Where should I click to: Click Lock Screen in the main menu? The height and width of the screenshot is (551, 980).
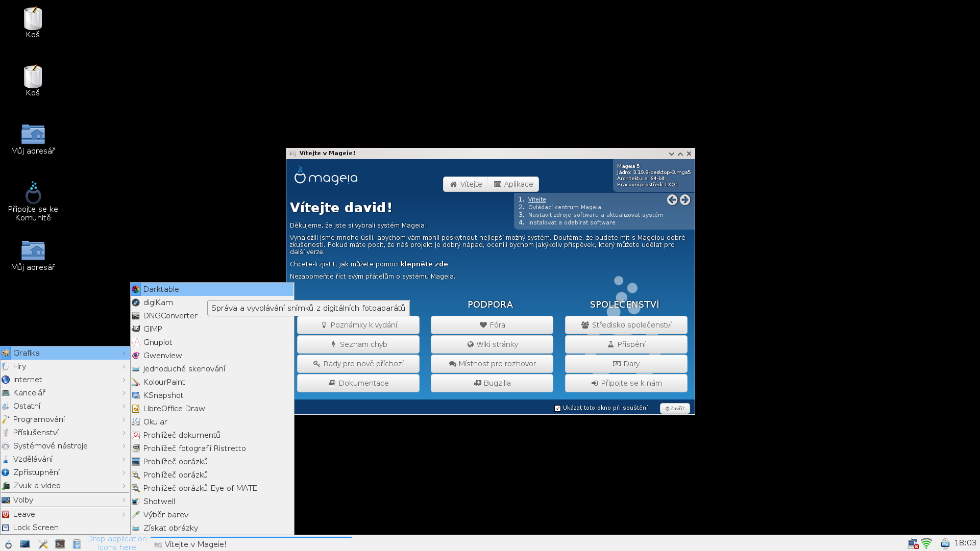(x=65, y=528)
